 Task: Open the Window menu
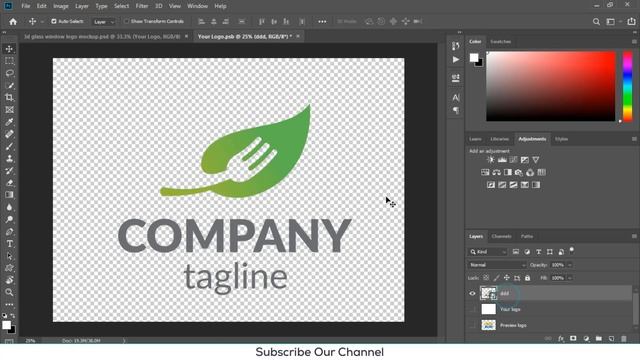[198, 6]
